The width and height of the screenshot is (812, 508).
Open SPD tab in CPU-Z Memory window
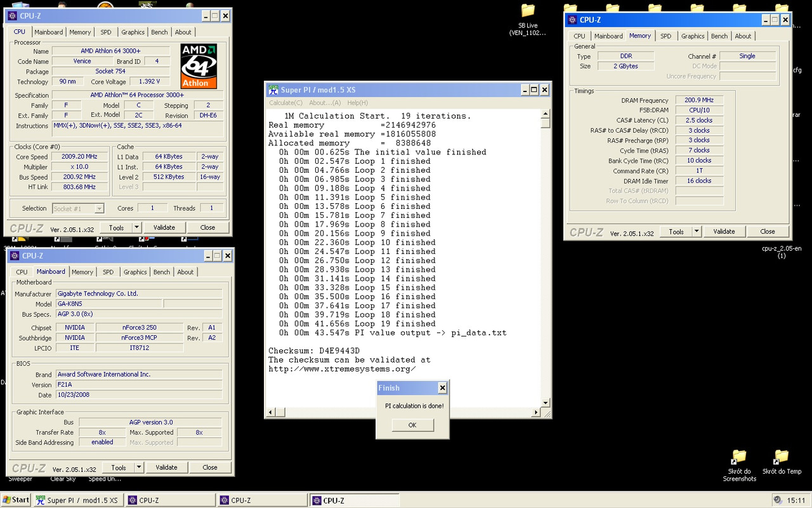665,36
